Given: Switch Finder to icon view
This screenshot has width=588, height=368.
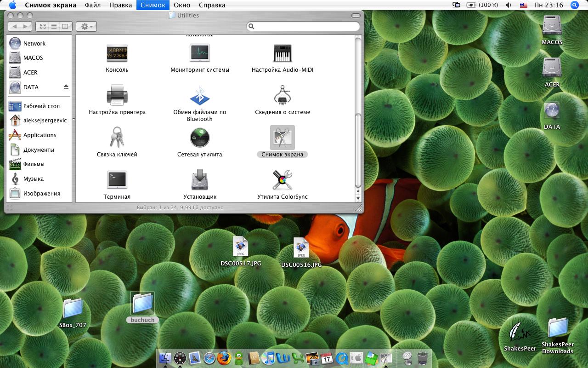Looking at the screenshot, I should [43, 27].
